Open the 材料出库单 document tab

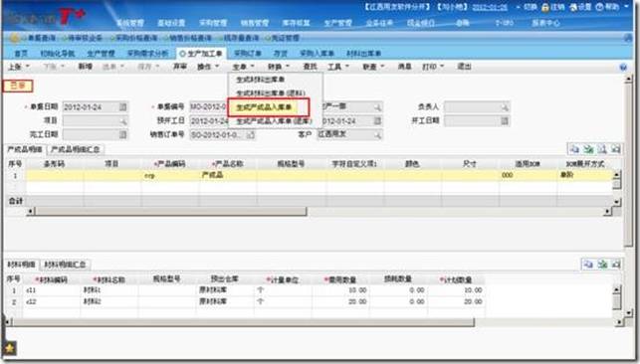(363, 54)
